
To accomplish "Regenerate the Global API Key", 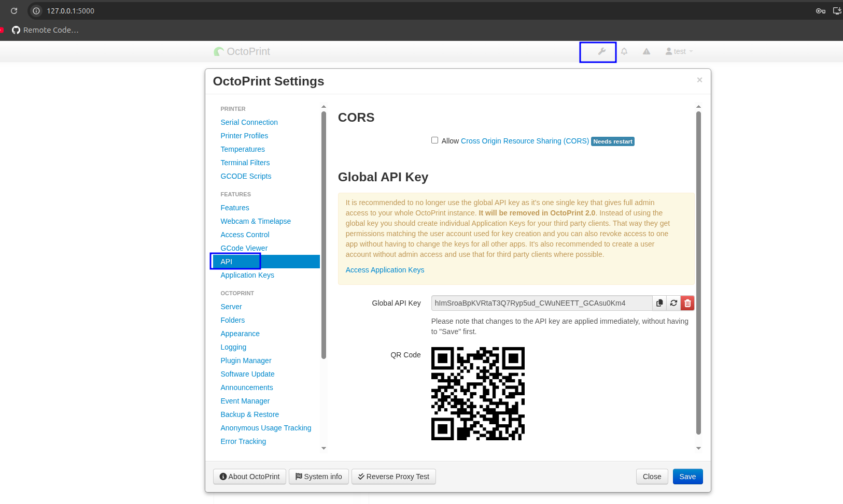I will coord(673,303).
